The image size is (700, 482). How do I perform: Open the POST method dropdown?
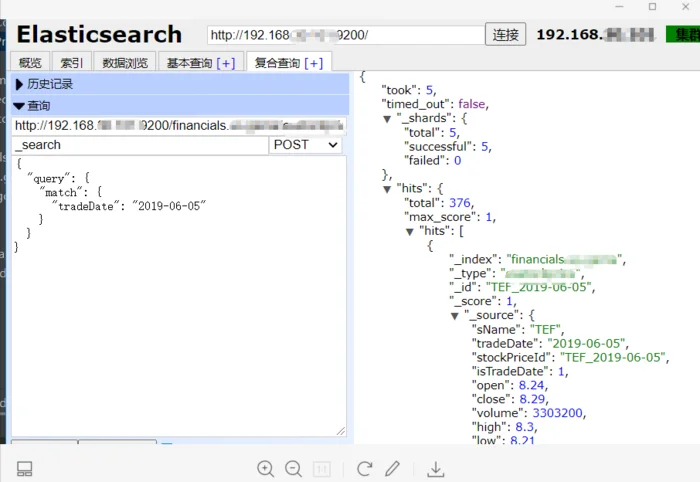[305, 145]
